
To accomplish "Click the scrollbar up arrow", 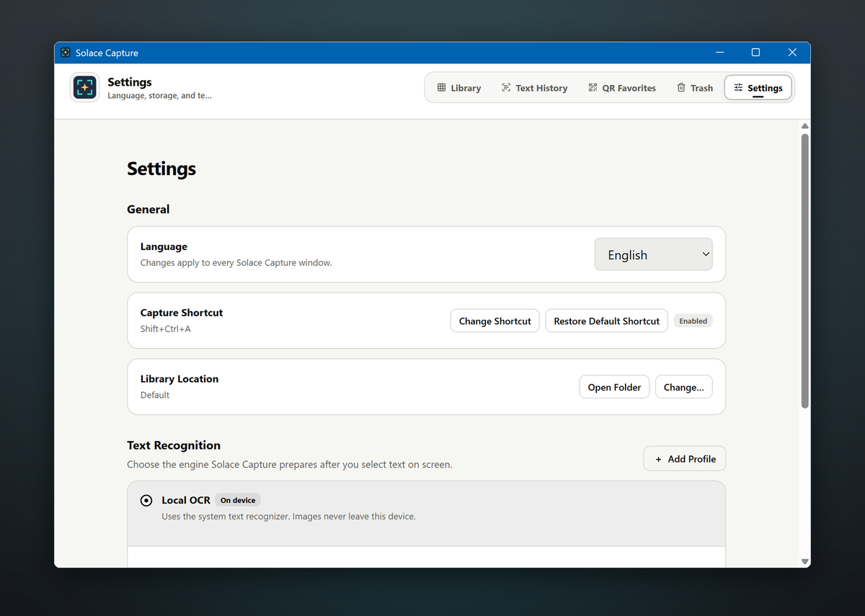I will coord(805,126).
